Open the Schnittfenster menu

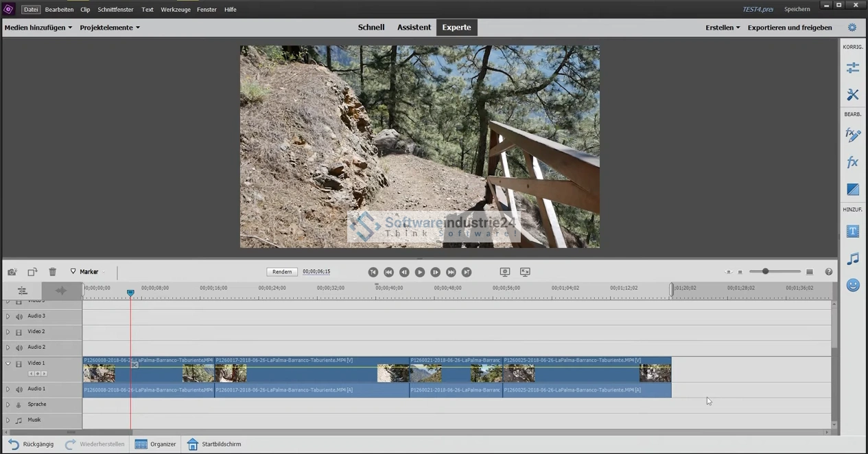pyautogui.click(x=115, y=10)
